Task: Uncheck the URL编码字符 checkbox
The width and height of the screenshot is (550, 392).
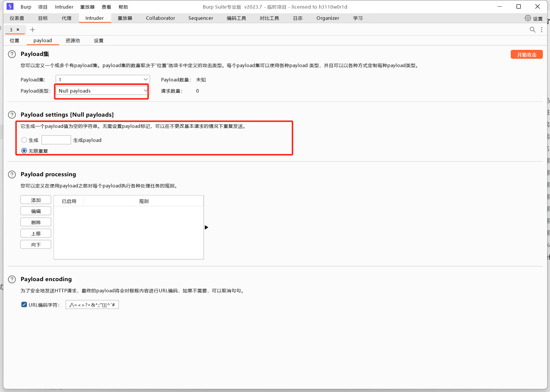Action: [24, 305]
